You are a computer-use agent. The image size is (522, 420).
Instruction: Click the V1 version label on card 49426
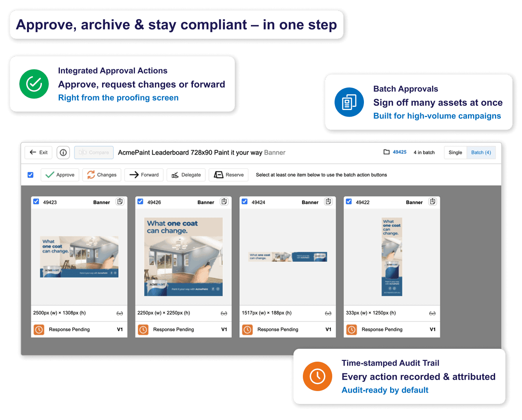(x=224, y=330)
